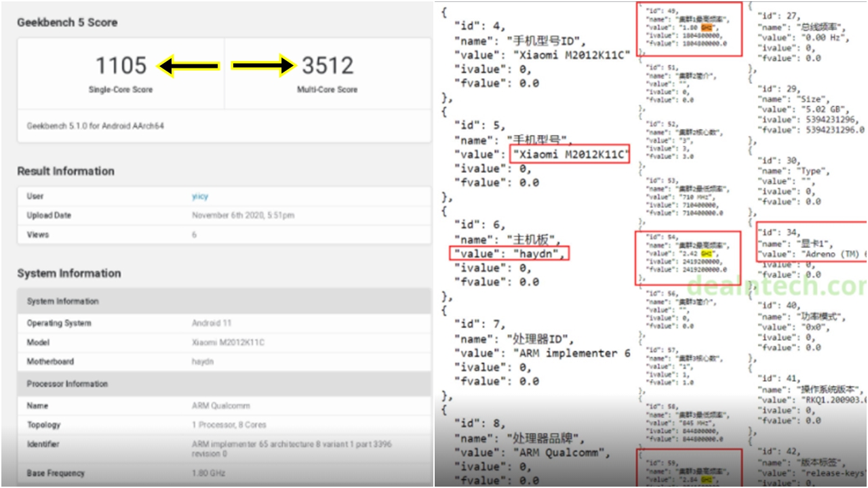This screenshot has height=488, width=868.
Task: Click the Topology row label
Action: (43, 425)
